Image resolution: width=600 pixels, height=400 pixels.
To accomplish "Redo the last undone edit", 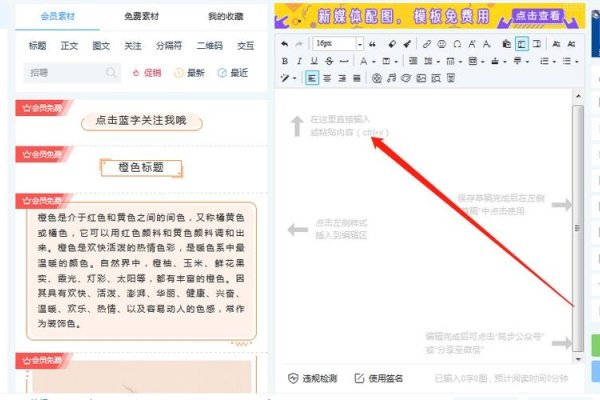I will [299, 44].
